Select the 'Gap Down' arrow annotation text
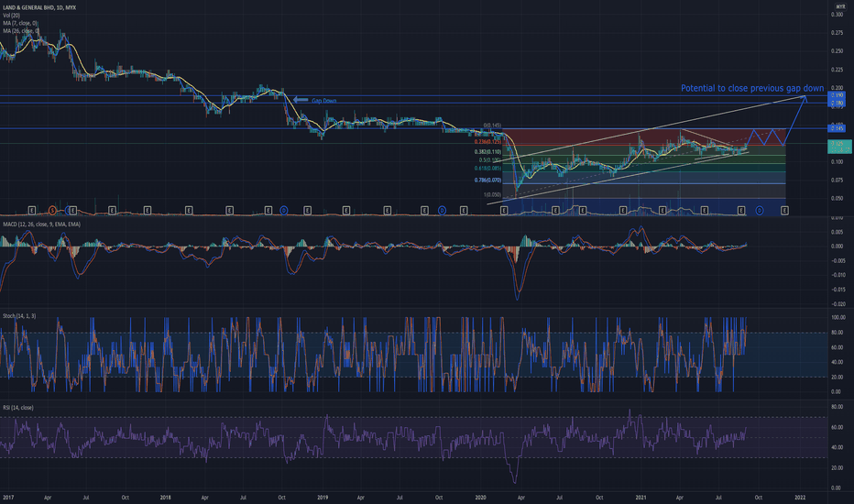This screenshot has height=504, width=854. point(323,100)
